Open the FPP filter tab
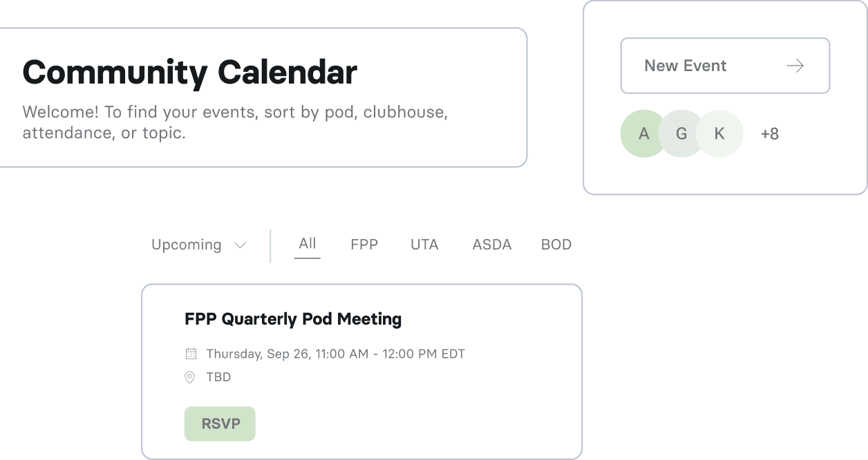The image size is (868, 460). pyautogui.click(x=364, y=245)
